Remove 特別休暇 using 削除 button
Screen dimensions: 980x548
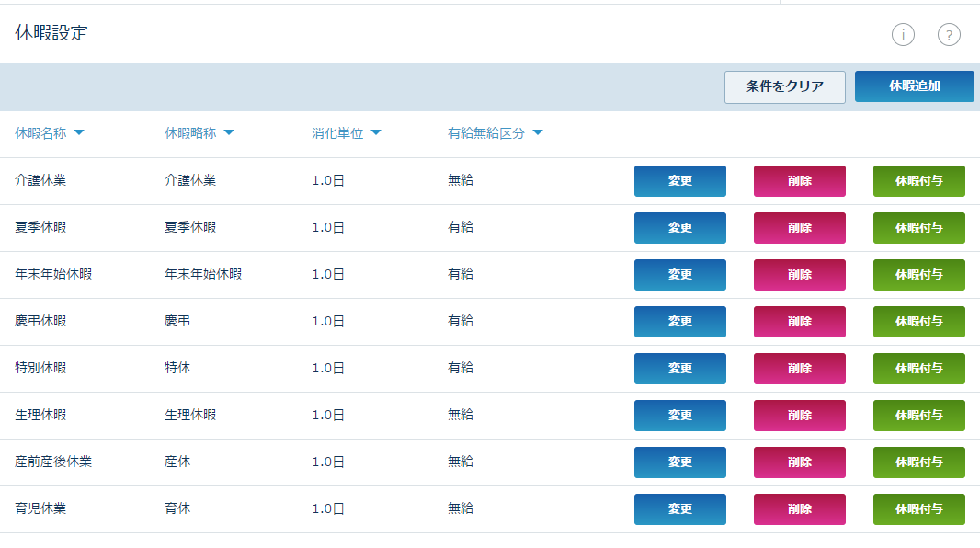coord(799,369)
